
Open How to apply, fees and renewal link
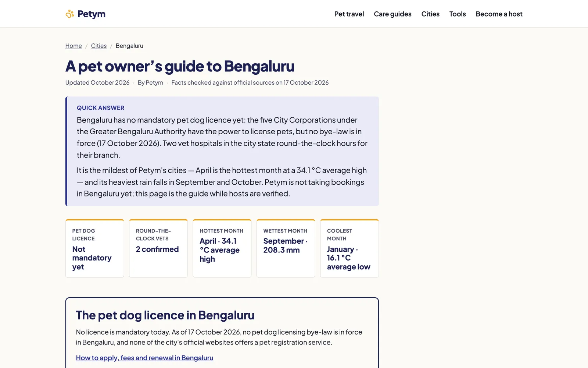(144, 358)
